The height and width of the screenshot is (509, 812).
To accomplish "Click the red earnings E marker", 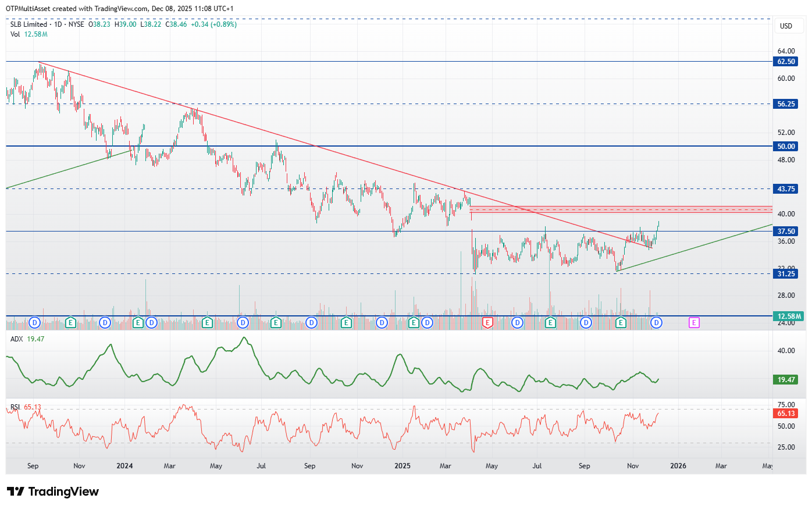I will 487,322.
